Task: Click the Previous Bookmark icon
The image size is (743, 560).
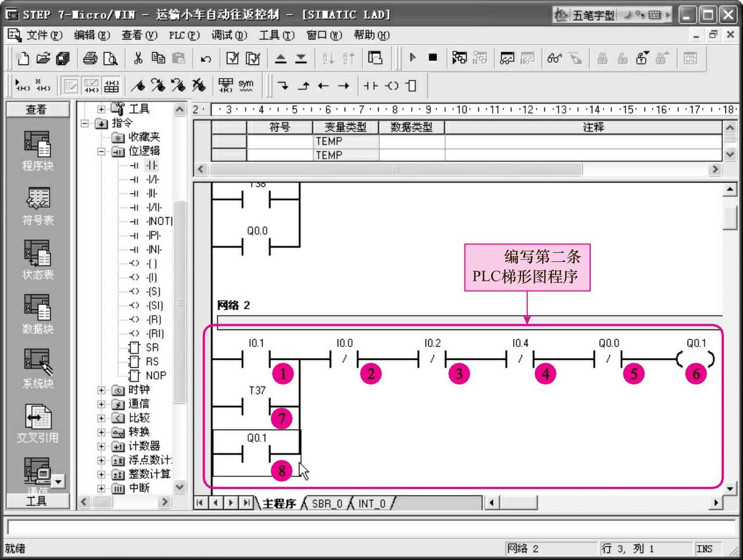Action: (x=178, y=85)
